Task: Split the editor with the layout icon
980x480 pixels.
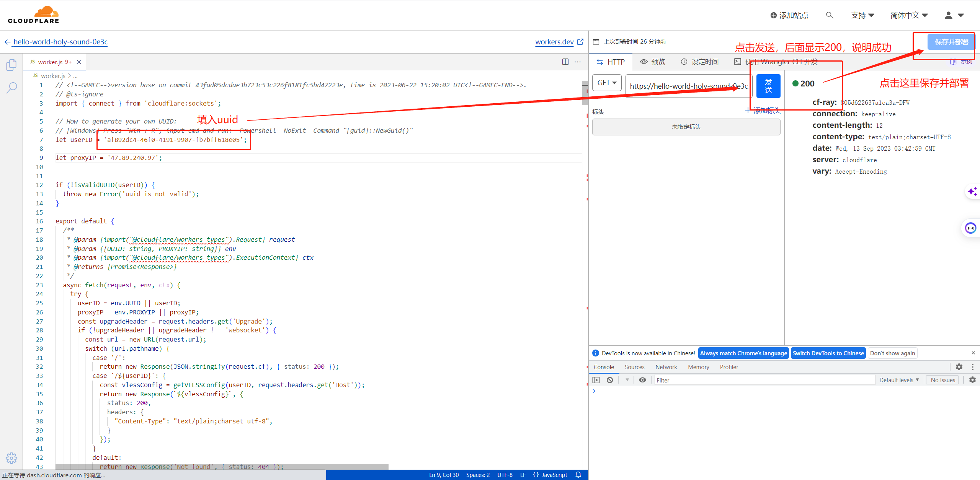Action: coord(565,62)
